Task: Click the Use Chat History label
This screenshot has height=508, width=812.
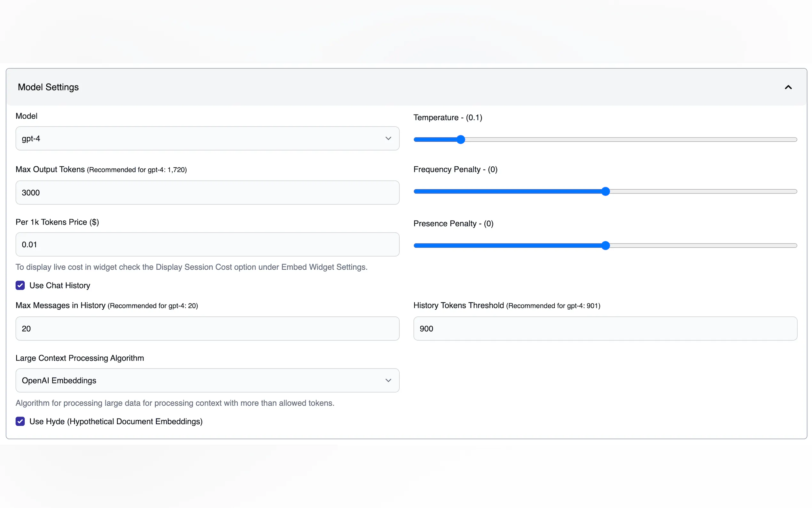Action: tap(60, 285)
